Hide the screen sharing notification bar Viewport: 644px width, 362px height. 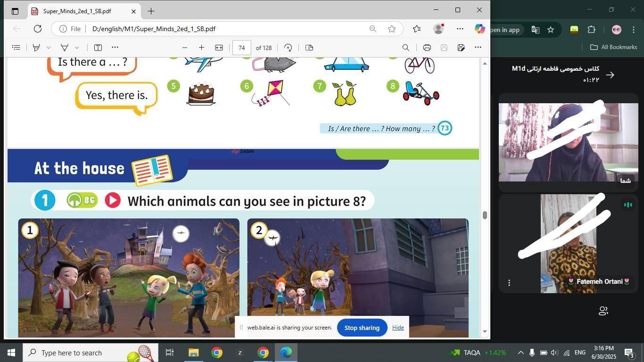point(398,328)
